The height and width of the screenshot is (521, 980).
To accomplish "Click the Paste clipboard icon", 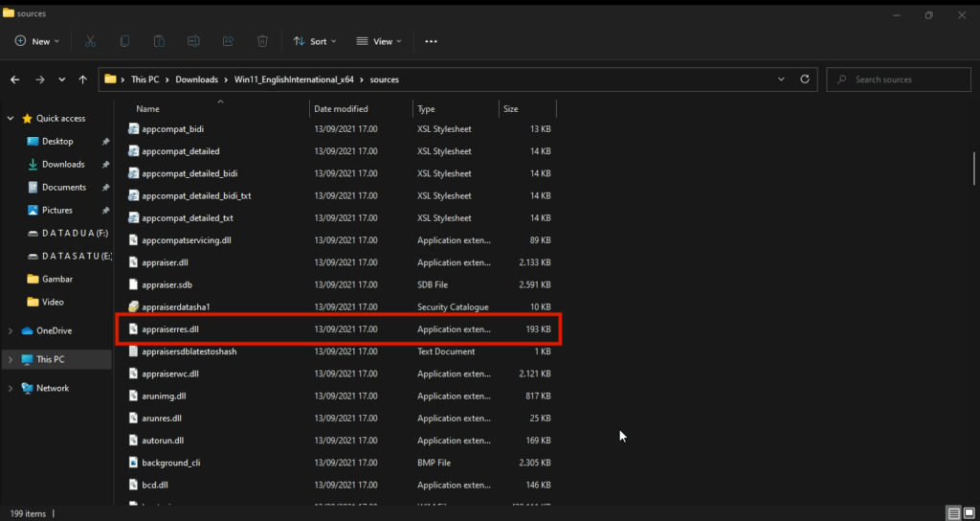I will pyautogui.click(x=160, y=41).
